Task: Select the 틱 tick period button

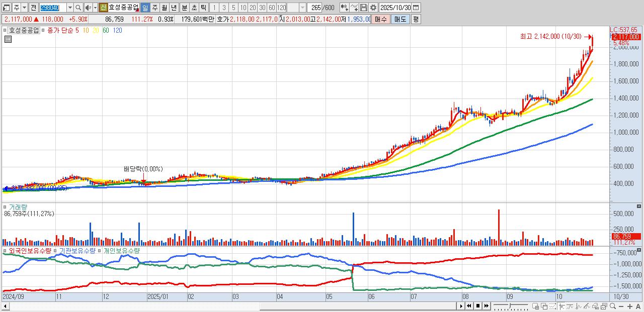Action: pos(203,8)
